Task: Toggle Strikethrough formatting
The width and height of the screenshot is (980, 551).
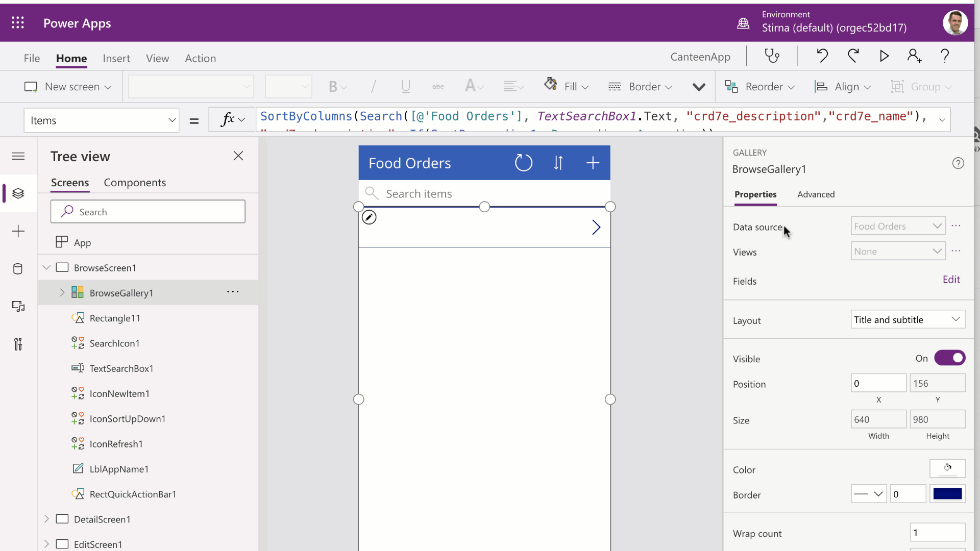Action: pos(438,87)
